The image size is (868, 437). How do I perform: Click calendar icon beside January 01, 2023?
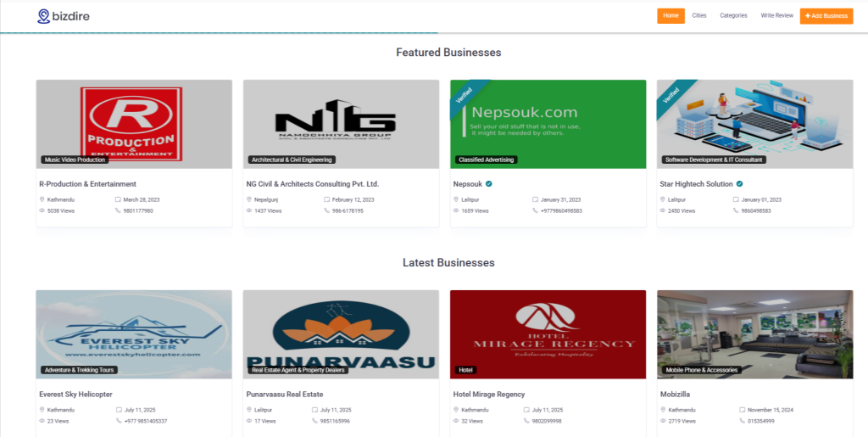coord(736,199)
